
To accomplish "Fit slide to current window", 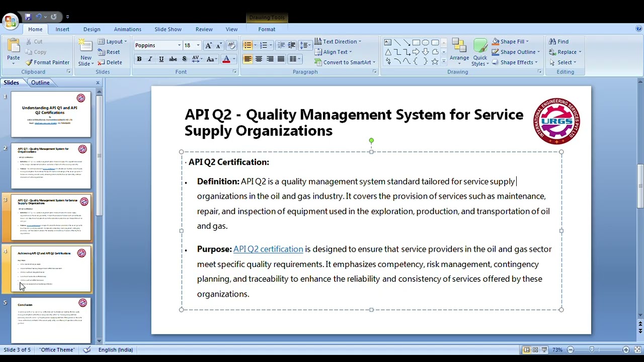I will [637, 350].
